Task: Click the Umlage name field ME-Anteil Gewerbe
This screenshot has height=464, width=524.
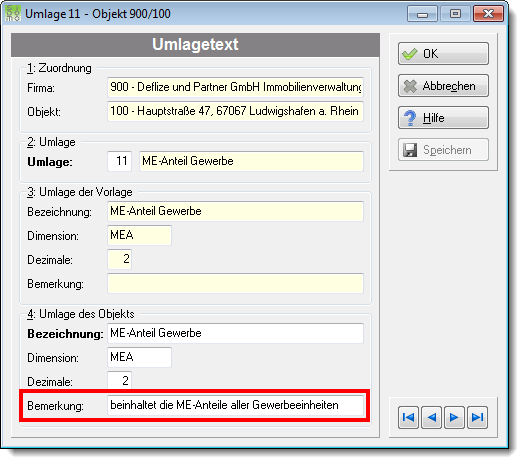Action: pyautogui.click(x=251, y=161)
